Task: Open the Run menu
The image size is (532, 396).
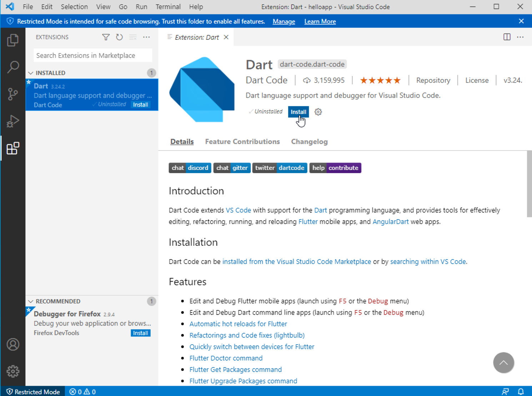Action: pyautogui.click(x=141, y=7)
